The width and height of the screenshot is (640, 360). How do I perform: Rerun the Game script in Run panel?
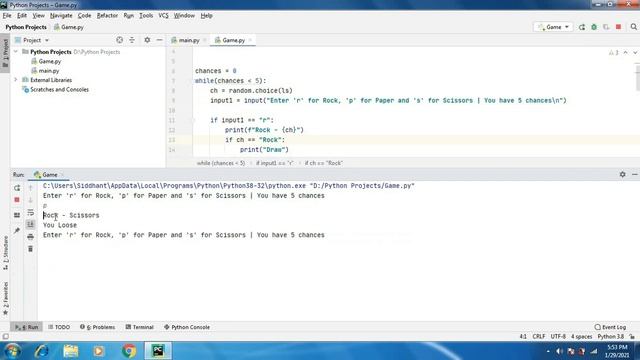coord(17,188)
